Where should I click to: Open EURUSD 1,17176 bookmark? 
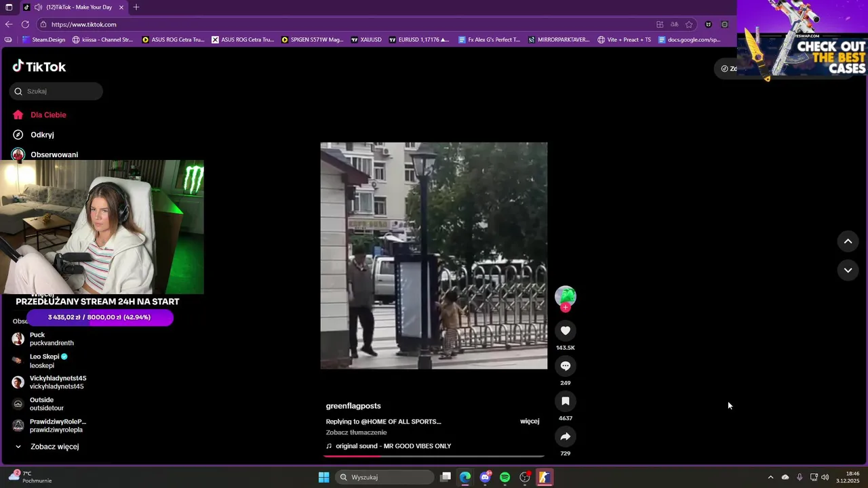tap(419, 40)
